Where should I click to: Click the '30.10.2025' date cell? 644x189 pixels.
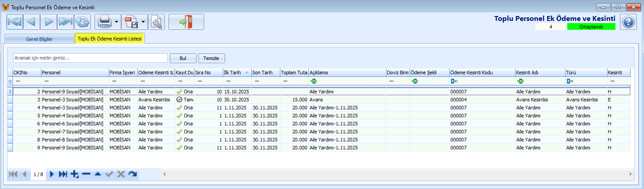coord(237,100)
